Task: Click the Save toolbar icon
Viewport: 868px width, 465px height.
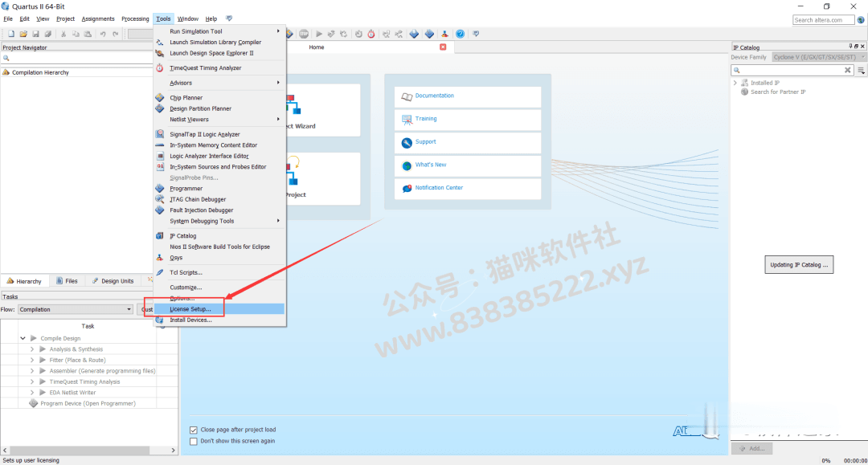Action: (x=35, y=34)
